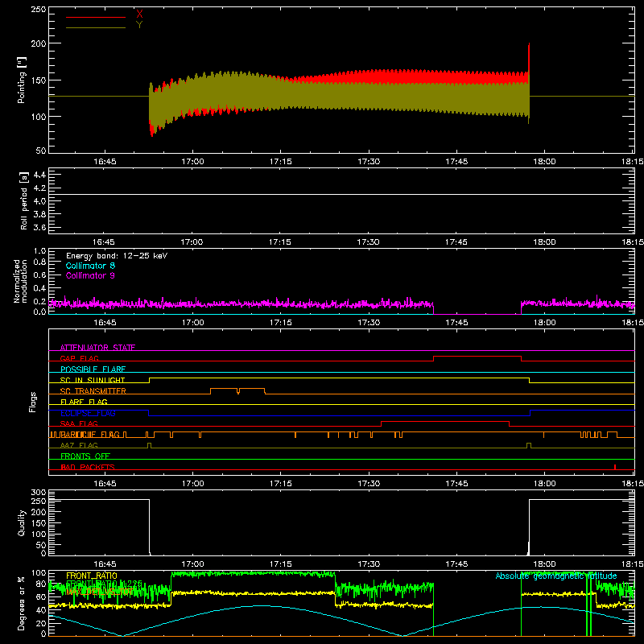Click the 'Roll period [s]' axis title
The height and width of the screenshot is (644, 644).
[x=24, y=200]
